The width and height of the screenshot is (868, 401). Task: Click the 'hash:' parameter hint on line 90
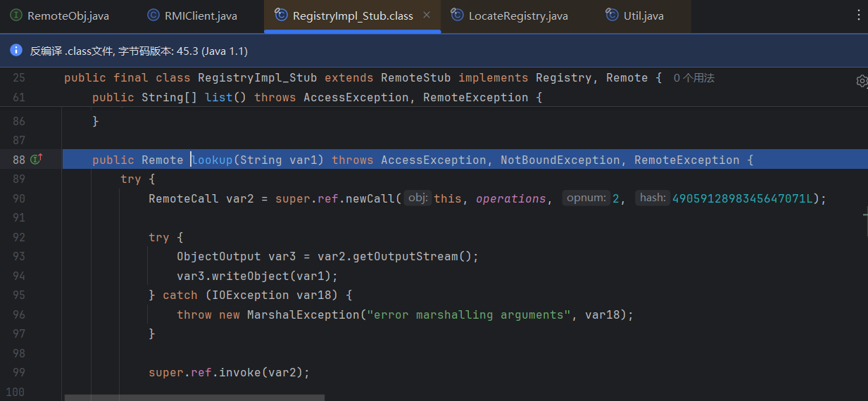pos(653,198)
